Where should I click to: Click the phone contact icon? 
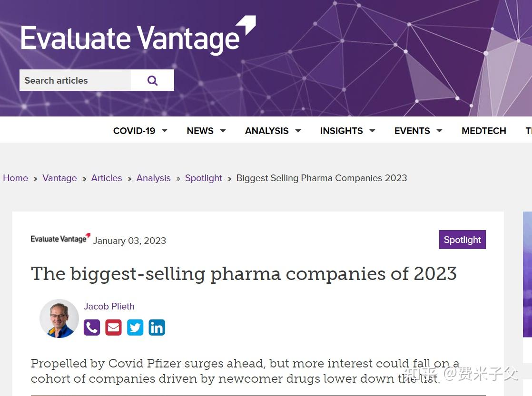92,328
